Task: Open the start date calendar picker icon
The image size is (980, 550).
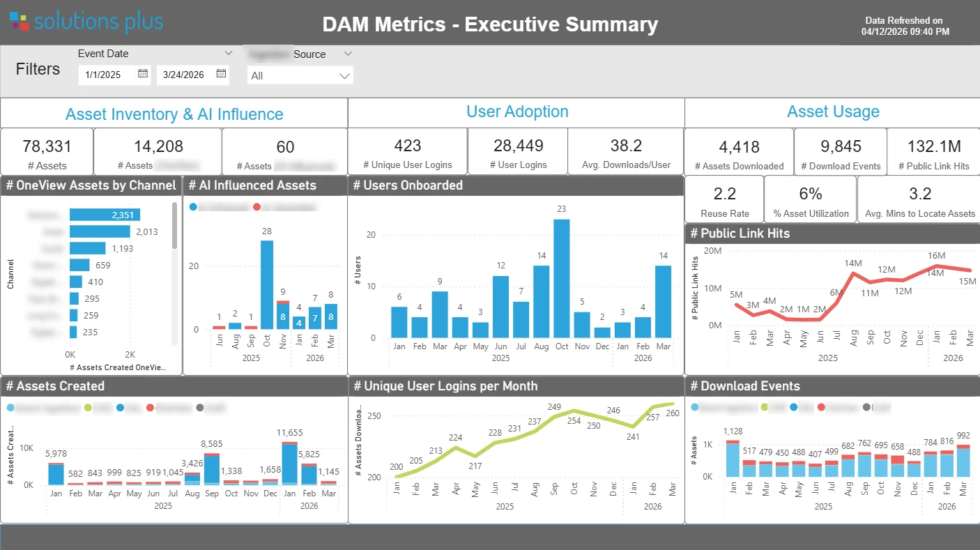Action: pyautogui.click(x=143, y=73)
